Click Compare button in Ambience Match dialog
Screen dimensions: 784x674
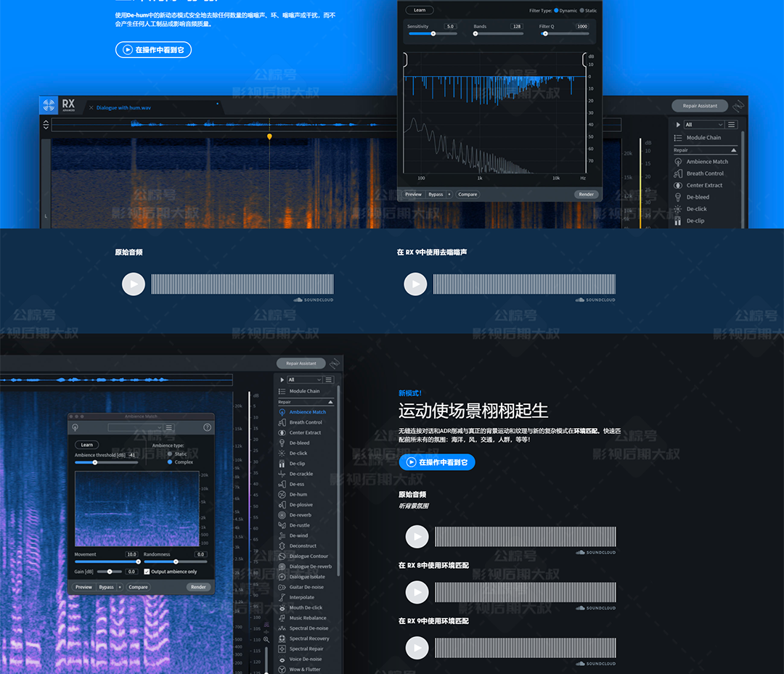pos(138,587)
